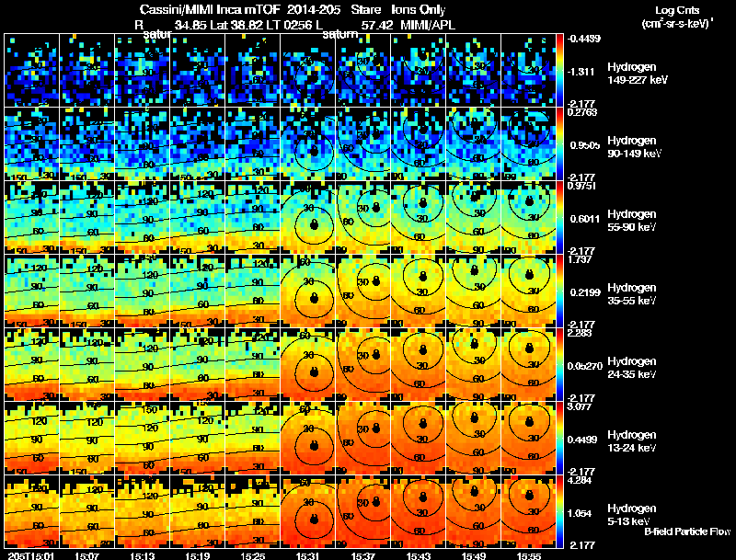Image resolution: width=736 pixels, height=560 pixels.
Task: Select the 15:55 time label
Action: pos(528,555)
